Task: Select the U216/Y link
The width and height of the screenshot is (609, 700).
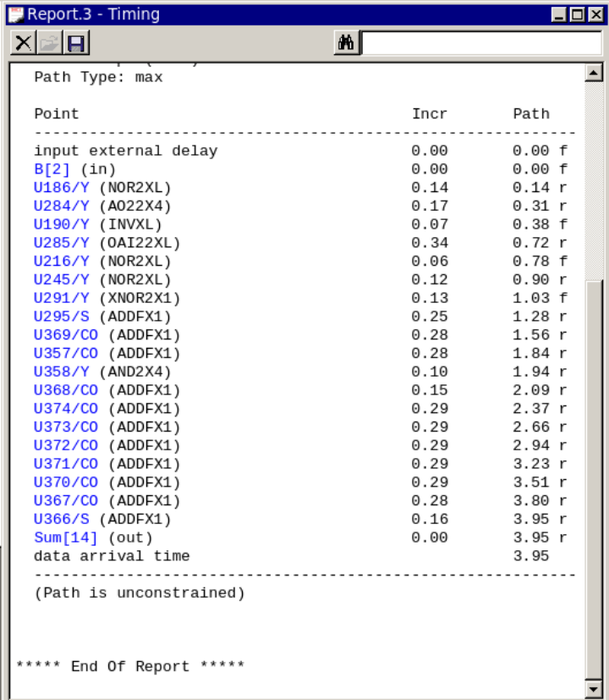Action: (x=62, y=262)
